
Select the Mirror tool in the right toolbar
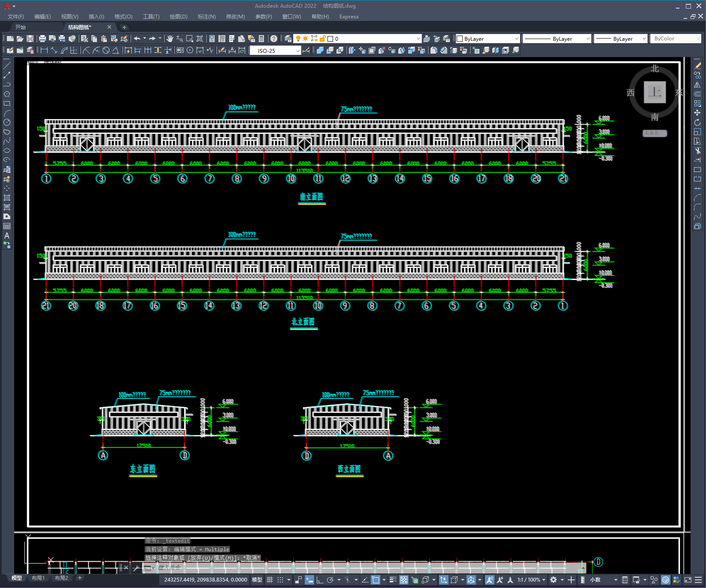(x=697, y=84)
